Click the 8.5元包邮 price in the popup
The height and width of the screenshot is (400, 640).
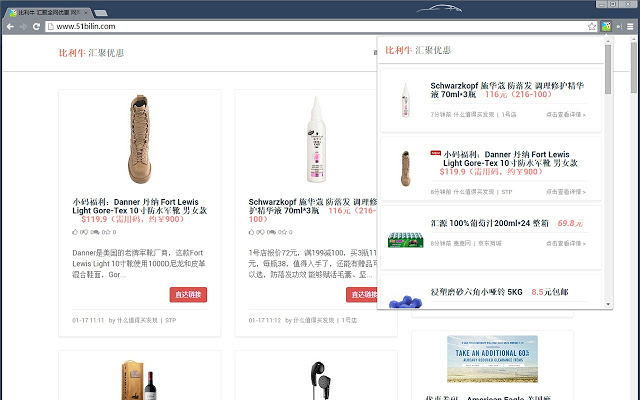(x=549, y=292)
